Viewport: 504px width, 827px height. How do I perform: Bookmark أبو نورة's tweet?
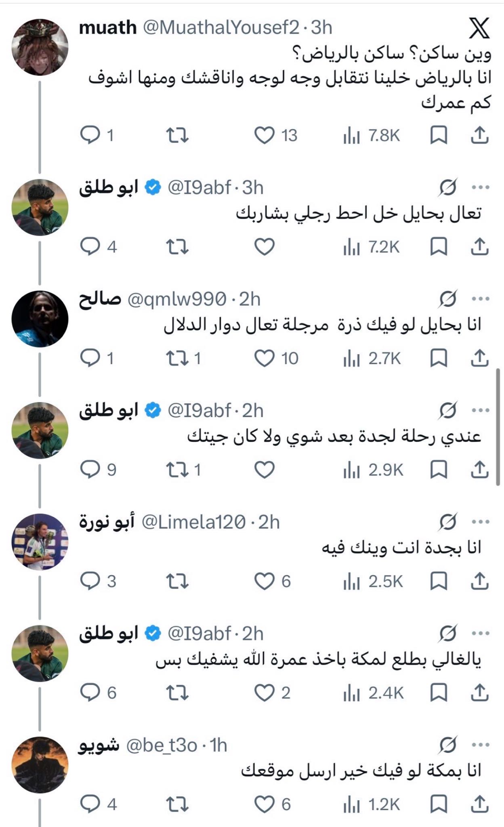[x=439, y=581]
